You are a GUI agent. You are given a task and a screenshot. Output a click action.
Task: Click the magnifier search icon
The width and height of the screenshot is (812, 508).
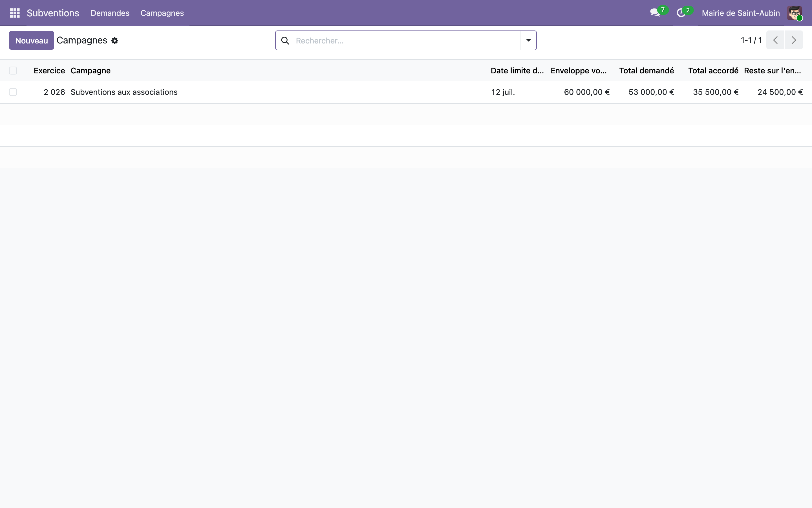(x=285, y=41)
